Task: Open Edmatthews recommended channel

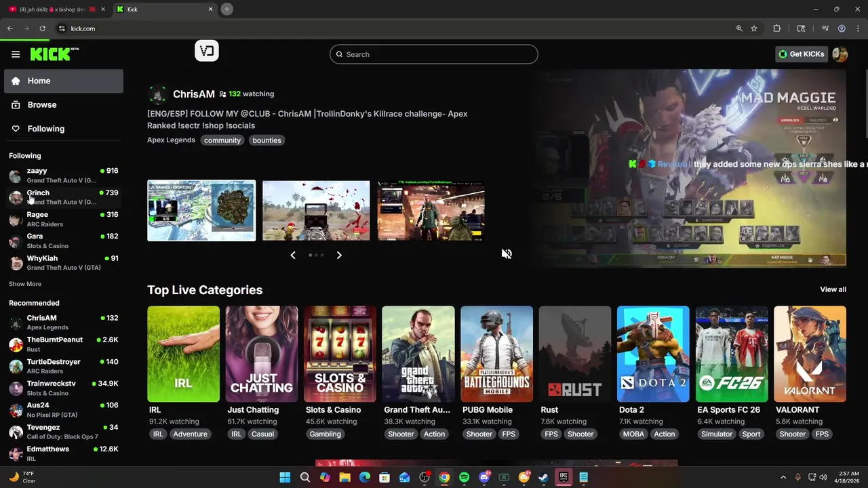Action: pyautogui.click(x=64, y=453)
